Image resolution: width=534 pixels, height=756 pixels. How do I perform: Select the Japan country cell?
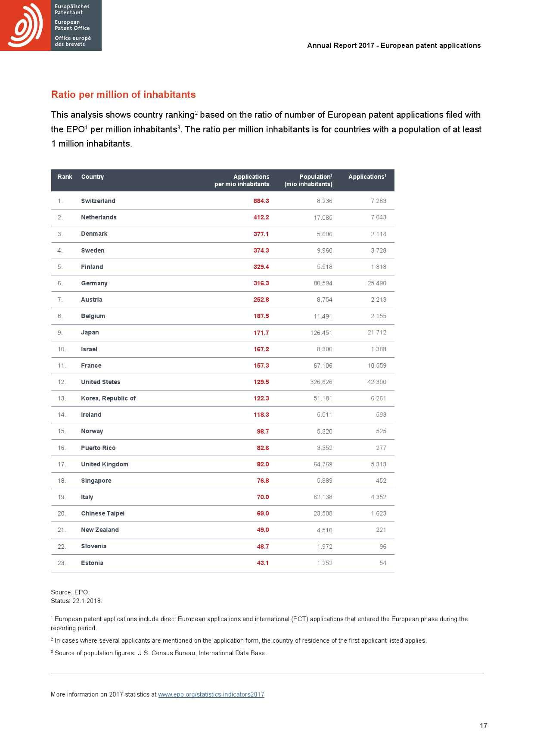point(90,332)
